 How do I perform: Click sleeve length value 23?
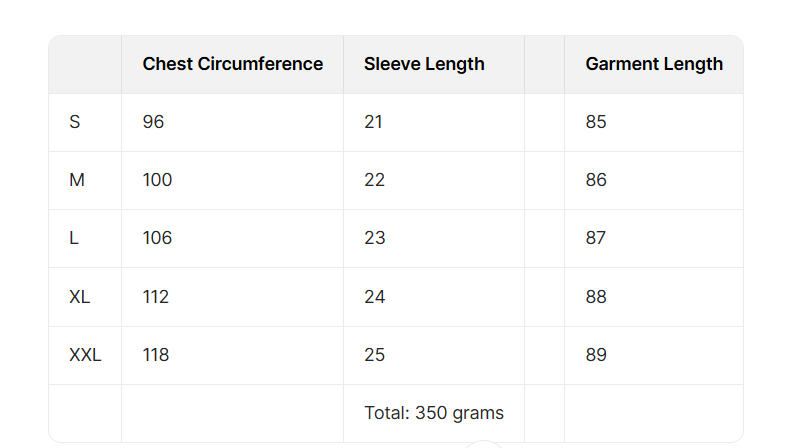point(375,238)
